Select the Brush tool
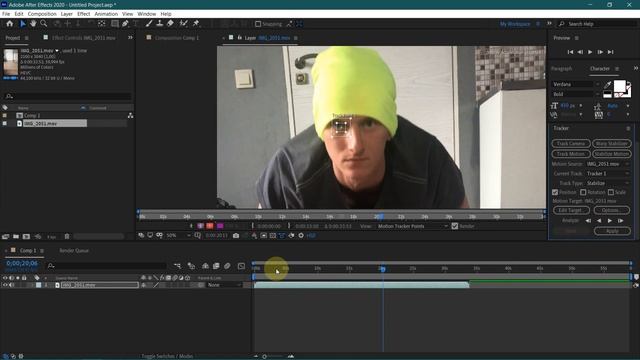The image size is (640, 360). (x=149, y=24)
